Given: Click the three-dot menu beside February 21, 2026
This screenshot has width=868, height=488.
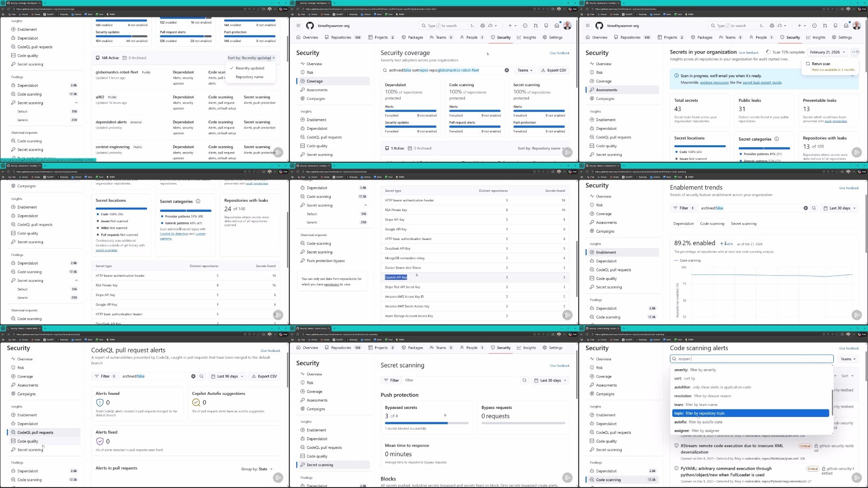Looking at the screenshot, I should 854,52.
